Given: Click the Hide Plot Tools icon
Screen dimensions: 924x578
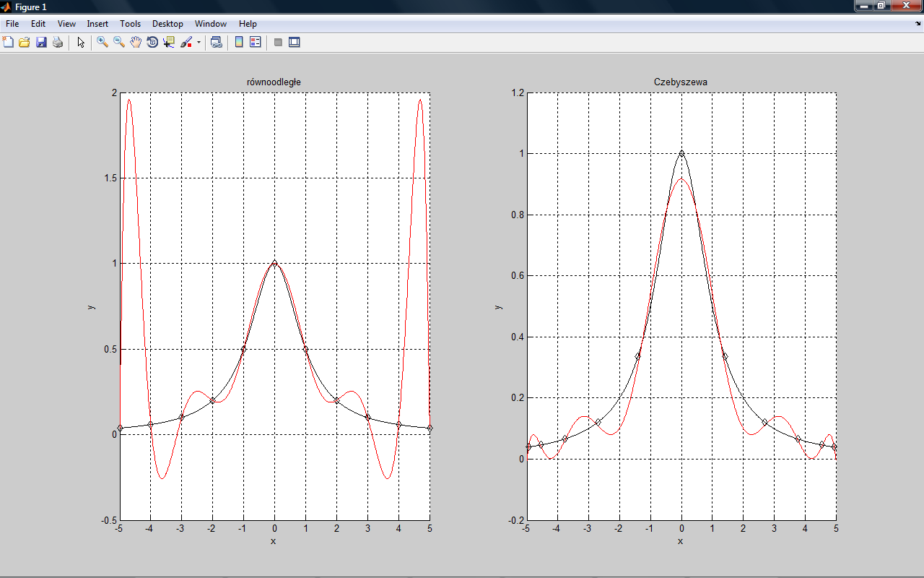Looking at the screenshot, I should (278, 43).
